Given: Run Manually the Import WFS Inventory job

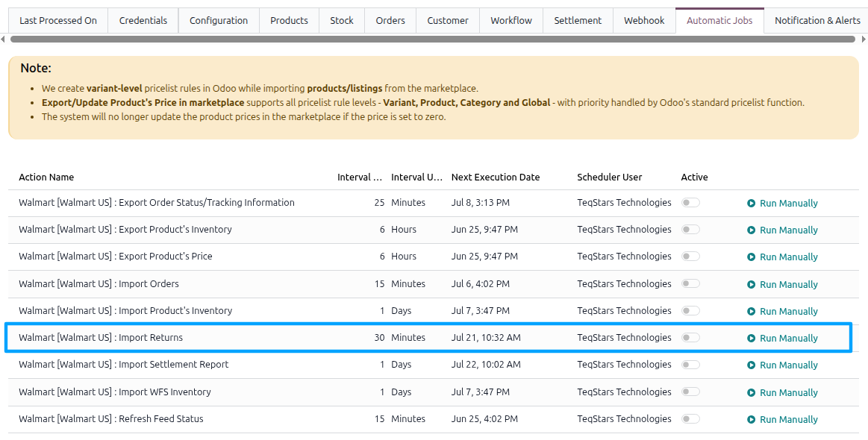Looking at the screenshot, I should (782, 393).
